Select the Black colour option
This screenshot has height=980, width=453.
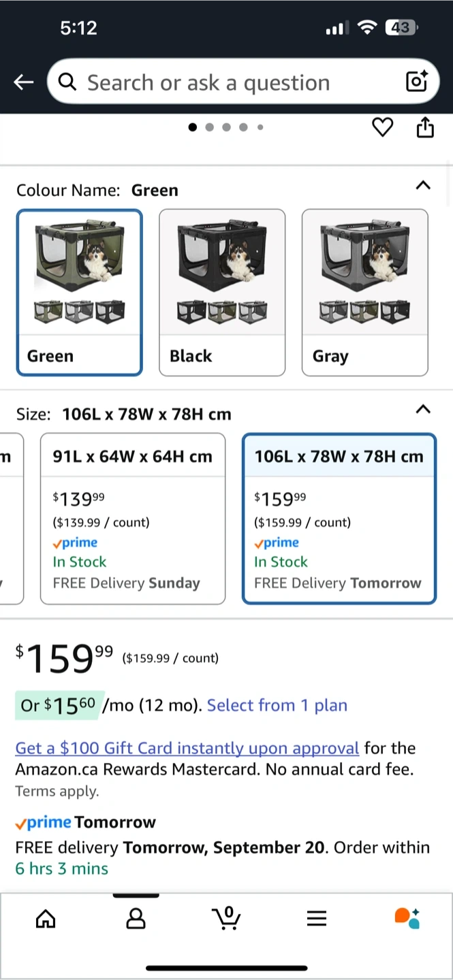tap(222, 292)
